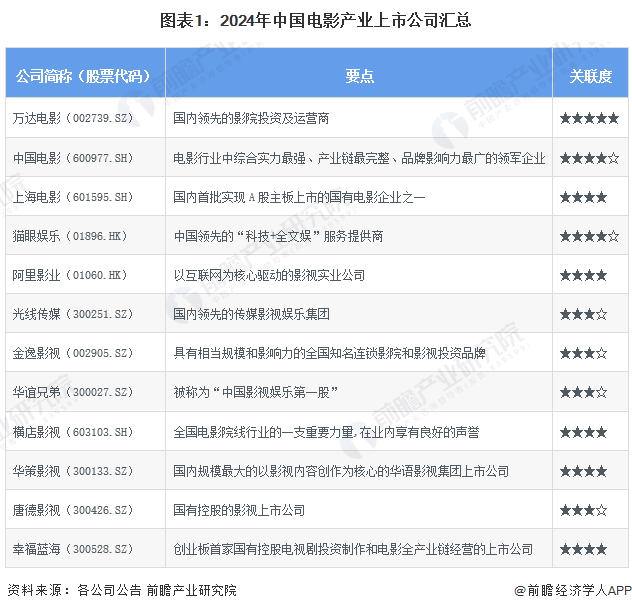This screenshot has height=611, width=632.
Task: Click the star rating for 华谊兄弟
Action: coord(583,392)
